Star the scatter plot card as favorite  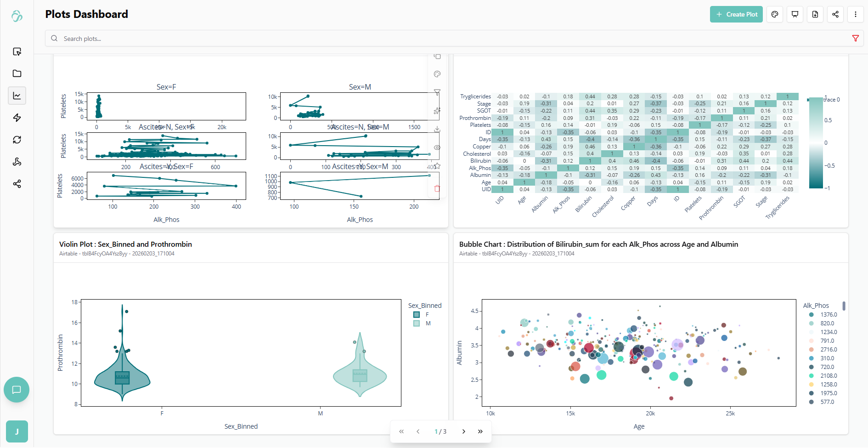437,165
